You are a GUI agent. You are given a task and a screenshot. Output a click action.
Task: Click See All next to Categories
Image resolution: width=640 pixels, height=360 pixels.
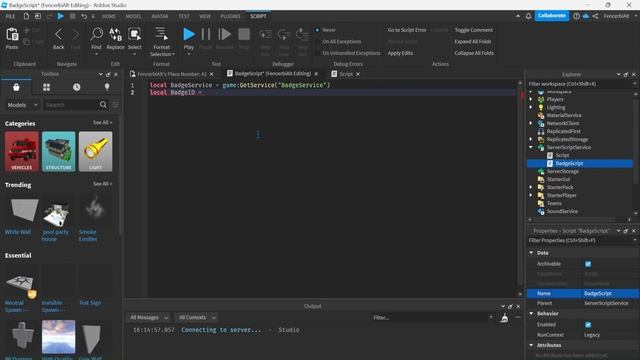point(102,122)
